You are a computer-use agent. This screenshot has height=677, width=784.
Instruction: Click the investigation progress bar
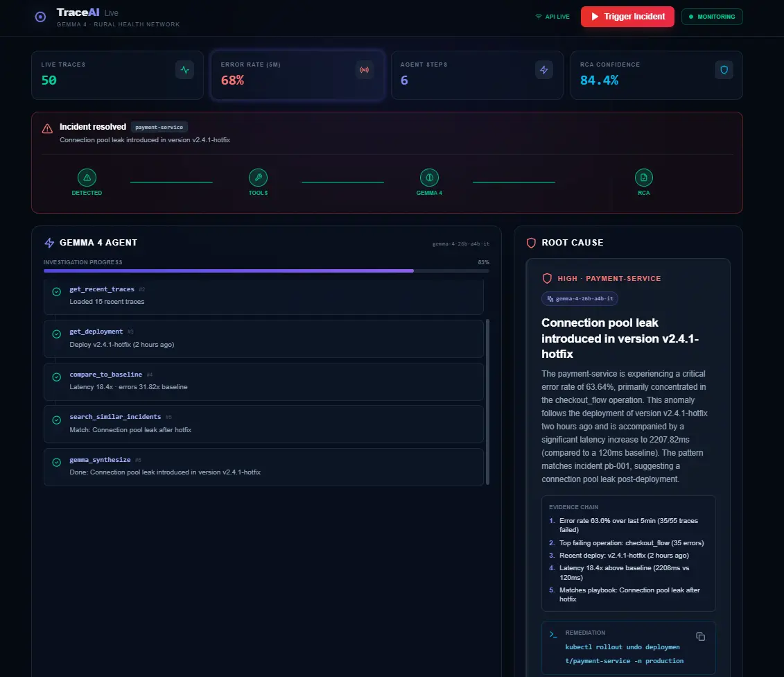coord(266,271)
